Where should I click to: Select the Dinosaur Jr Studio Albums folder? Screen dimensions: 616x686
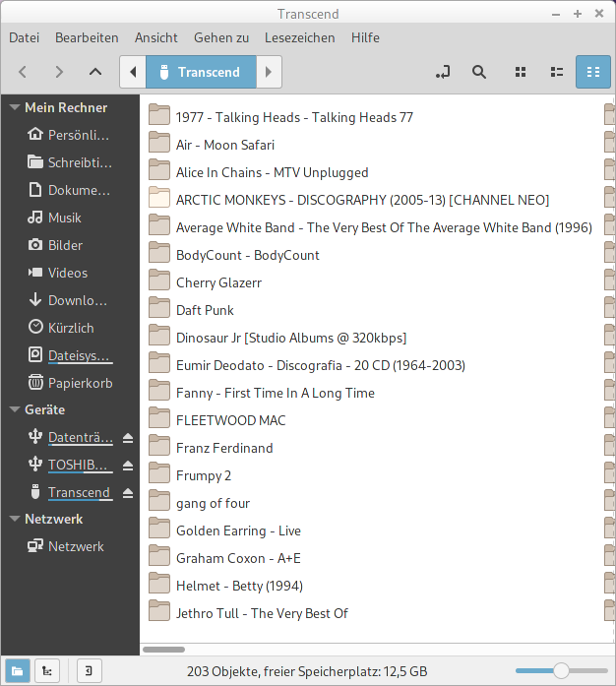pos(277,338)
